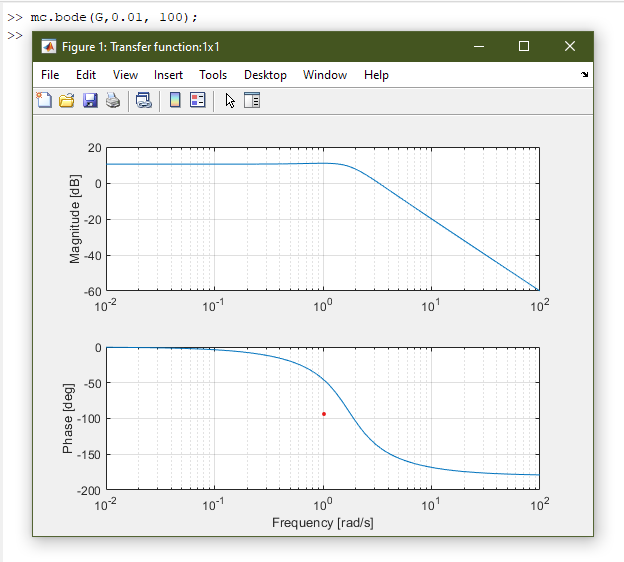Close the Figure 1 window
The height and width of the screenshot is (562, 624).
(570, 47)
